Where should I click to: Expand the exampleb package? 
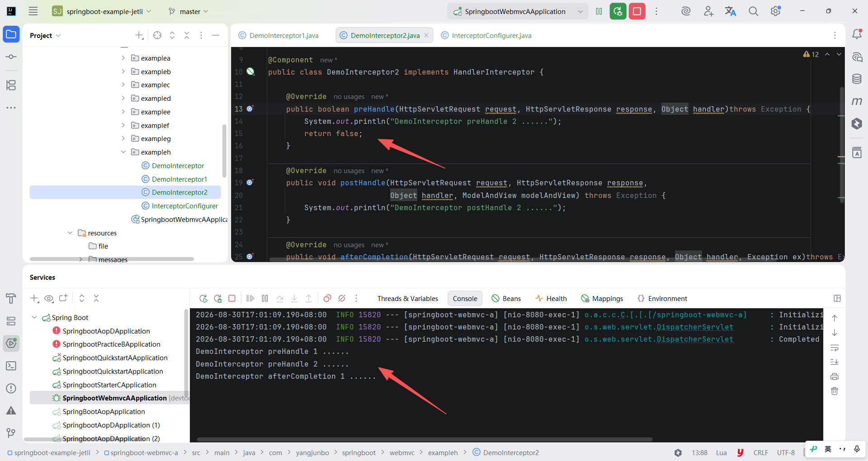click(x=123, y=71)
